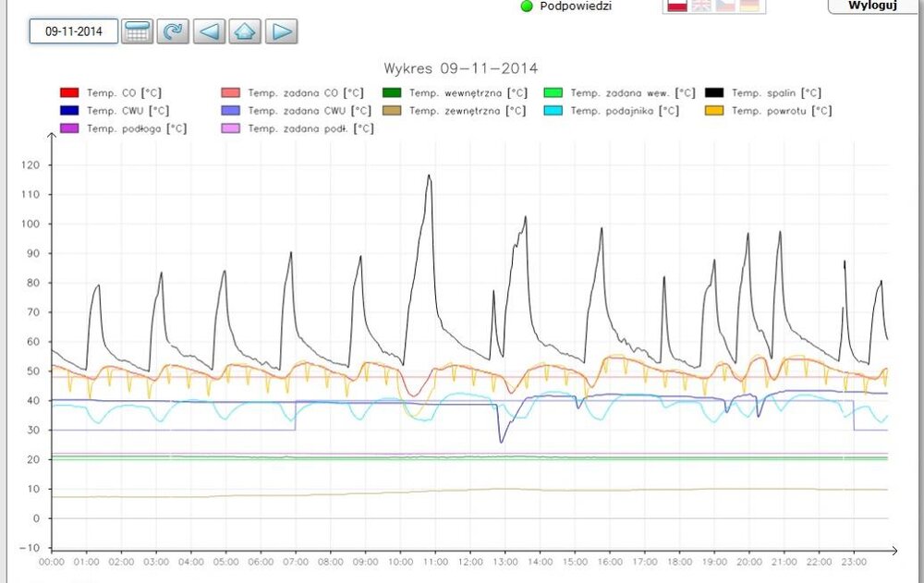Go to previous day with left arrow
Screen dimensions: 924x583
pyautogui.click(x=209, y=31)
